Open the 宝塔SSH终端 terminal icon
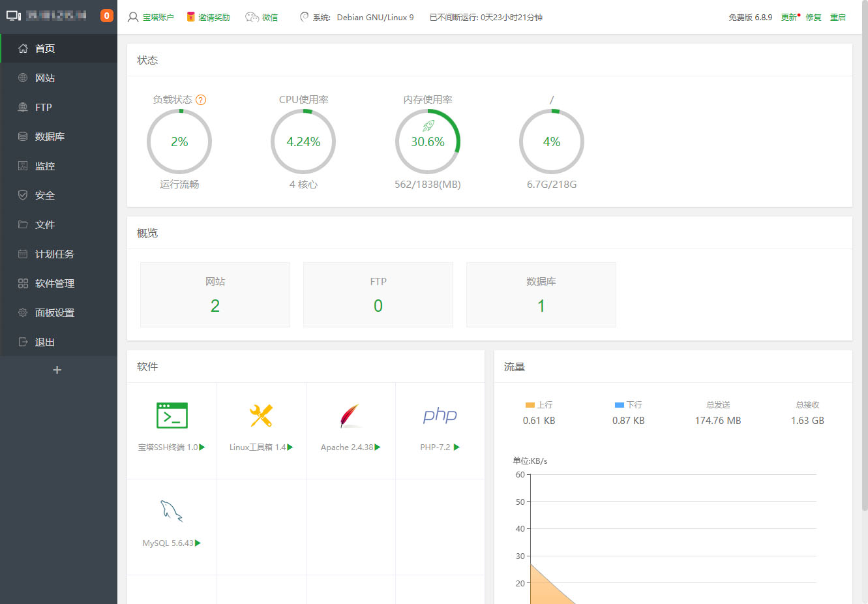 [172, 415]
